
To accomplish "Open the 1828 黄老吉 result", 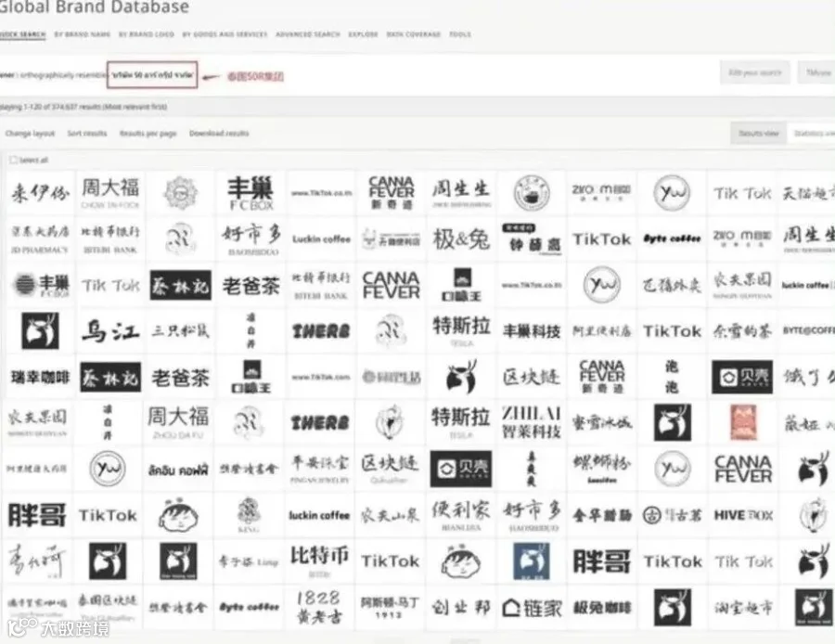I will point(319,607).
